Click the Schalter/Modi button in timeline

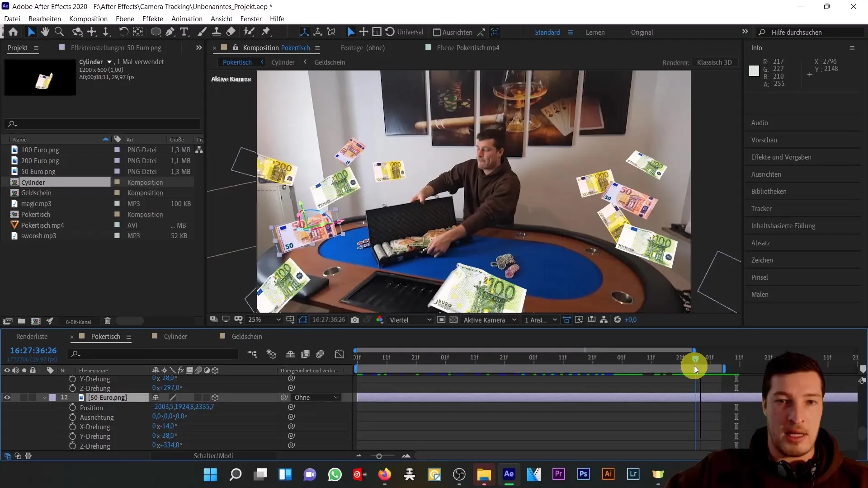pyautogui.click(x=213, y=455)
